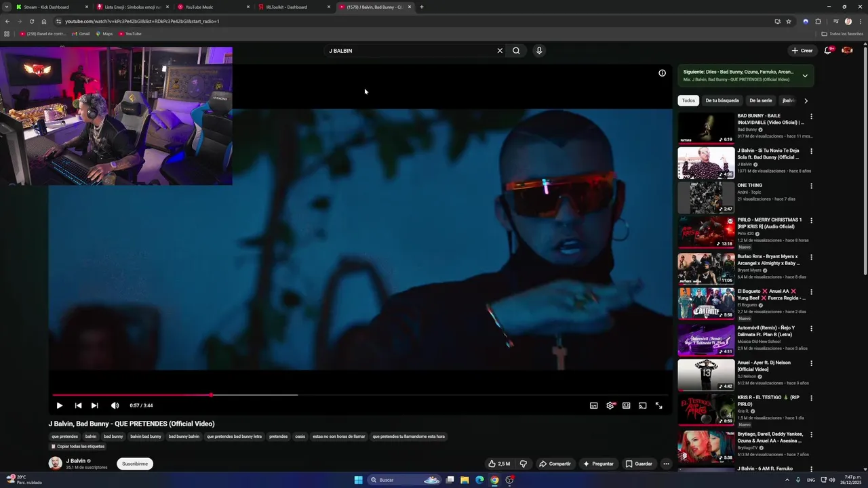868x488 pixels.
Task: Open options for Automóvil (Remix) video
Action: click(x=811, y=329)
